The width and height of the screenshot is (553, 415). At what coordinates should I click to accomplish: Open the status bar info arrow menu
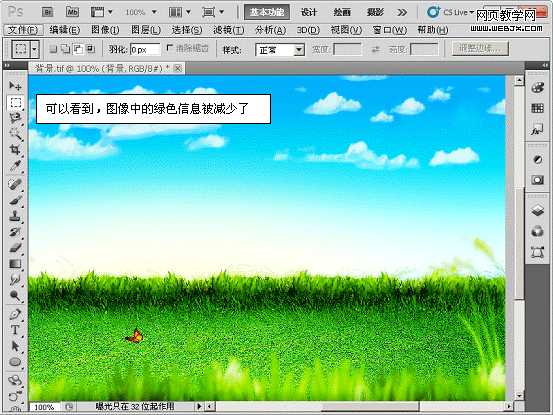coord(199,407)
